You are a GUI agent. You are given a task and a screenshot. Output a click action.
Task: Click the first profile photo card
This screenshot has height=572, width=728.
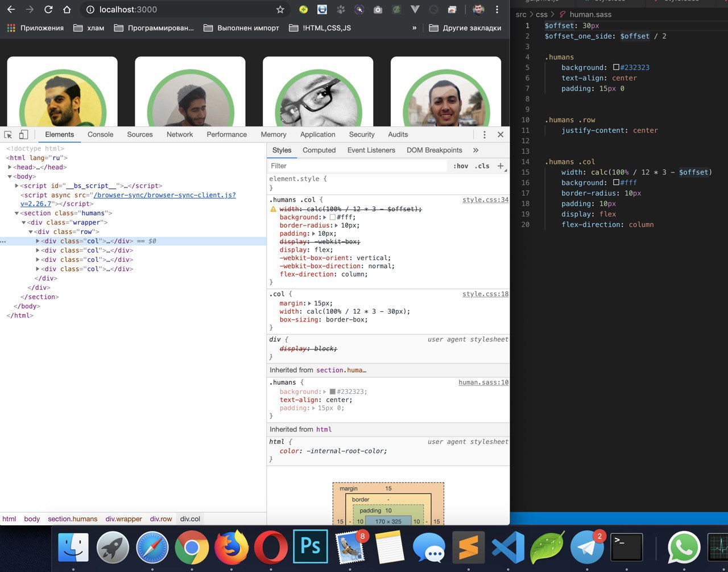[x=63, y=92]
